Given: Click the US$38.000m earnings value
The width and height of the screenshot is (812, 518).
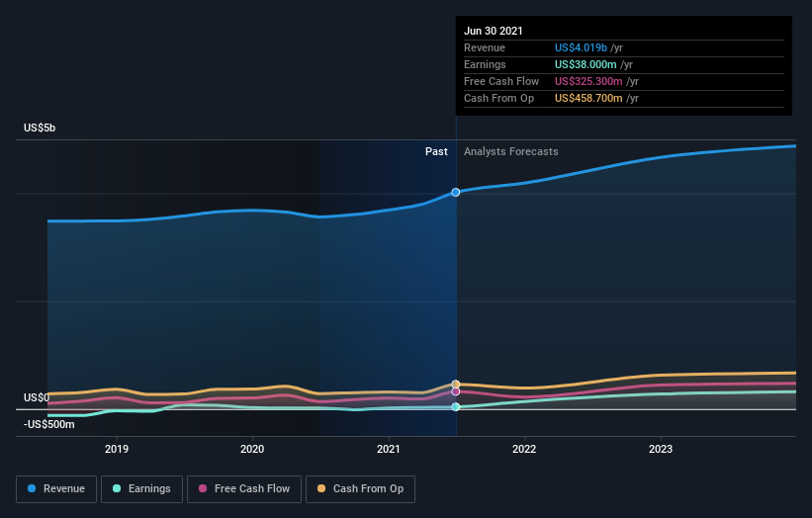Looking at the screenshot, I should 586,64.
